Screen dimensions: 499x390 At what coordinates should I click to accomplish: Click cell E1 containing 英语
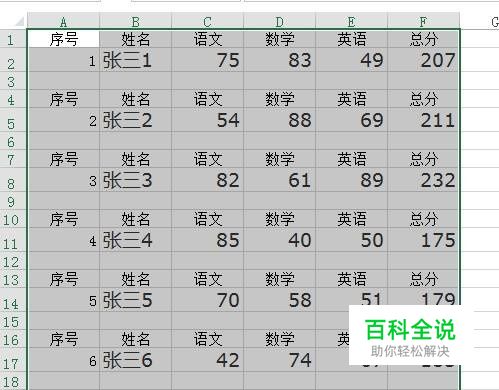pos(351,39)
